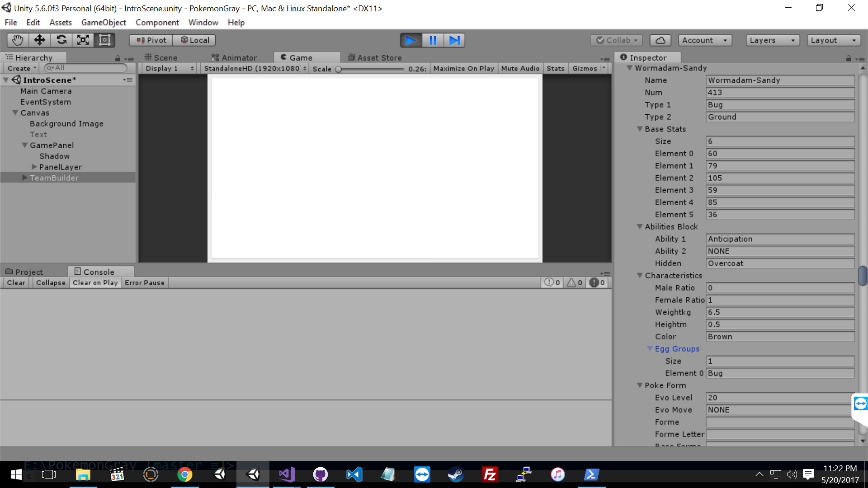This screenshot has height=488, width=868.
Task: Click the Hierarchy search field
Action: (x=86, y=68)
